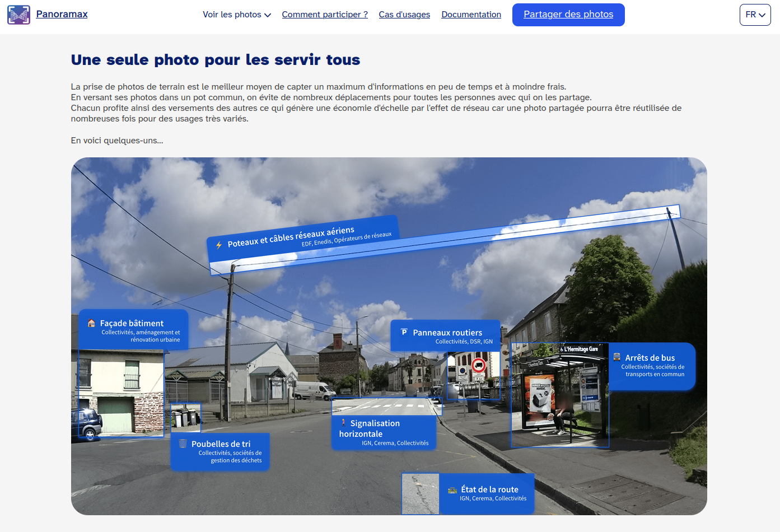
Task: Click the house icon on Façade bâtiment
Action: pos(91,323)
